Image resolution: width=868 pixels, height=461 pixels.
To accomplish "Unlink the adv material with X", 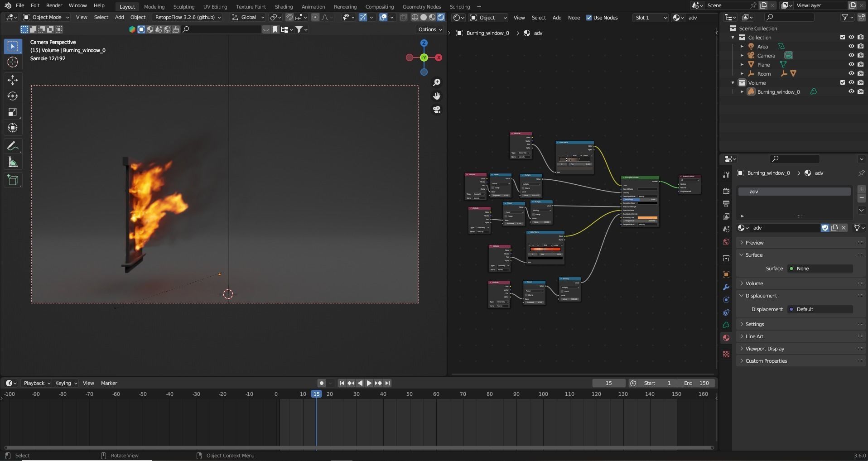I will [x=844, y=228].
